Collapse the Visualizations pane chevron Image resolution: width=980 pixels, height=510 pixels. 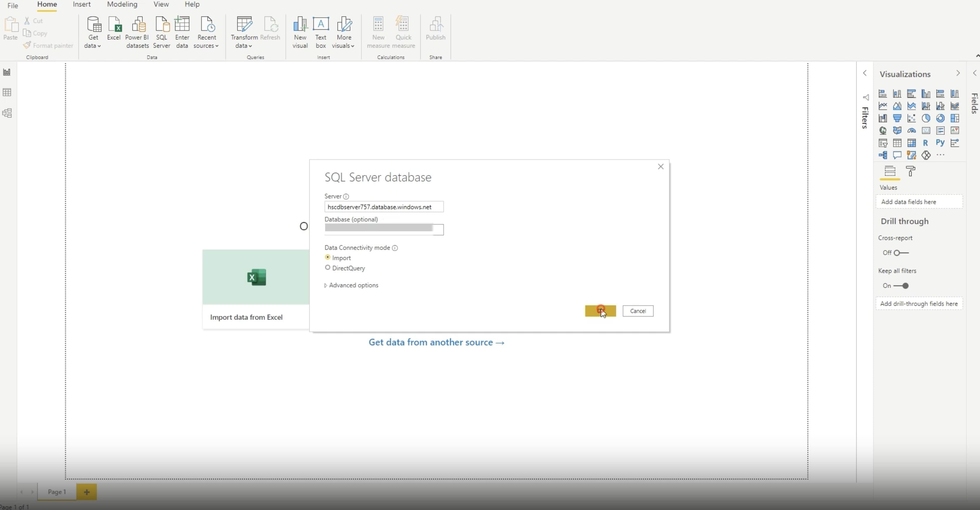958,73
